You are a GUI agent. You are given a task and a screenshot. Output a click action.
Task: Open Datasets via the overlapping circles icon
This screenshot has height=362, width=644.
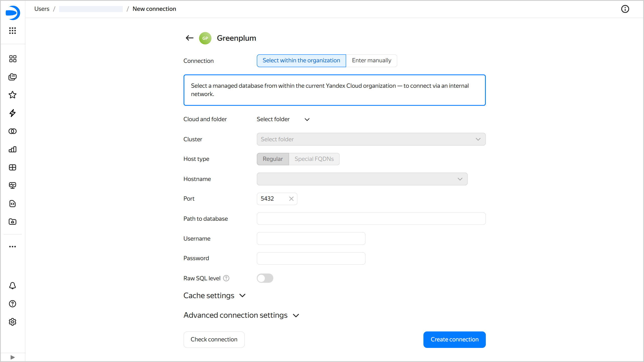coord(13,131)
